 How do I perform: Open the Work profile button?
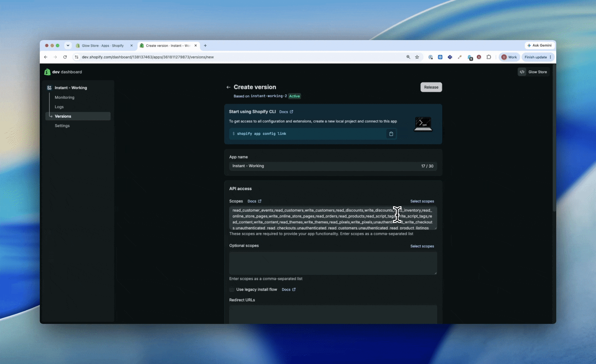[509, 57]
